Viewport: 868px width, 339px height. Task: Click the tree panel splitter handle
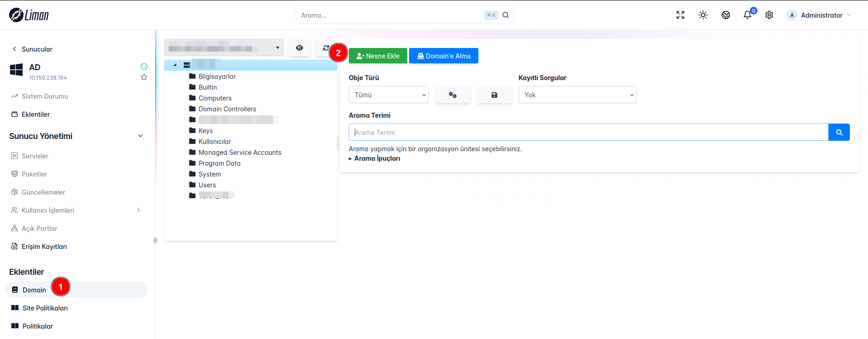338,143
